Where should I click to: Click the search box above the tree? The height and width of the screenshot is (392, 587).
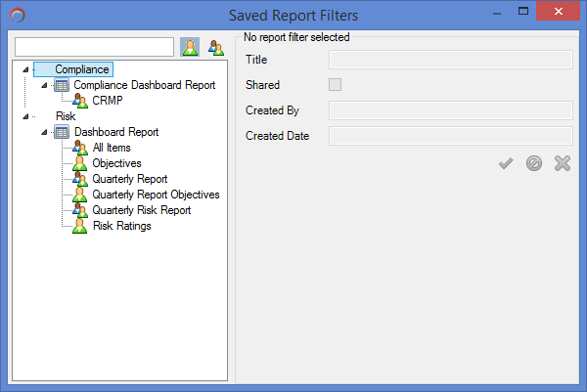click(x=94, y=47)
